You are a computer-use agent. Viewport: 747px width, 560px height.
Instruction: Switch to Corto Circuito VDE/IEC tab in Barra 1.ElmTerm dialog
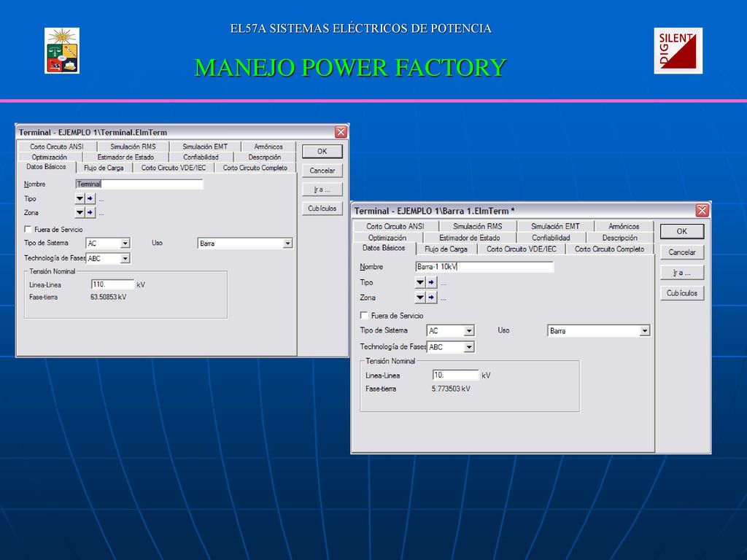521,249
